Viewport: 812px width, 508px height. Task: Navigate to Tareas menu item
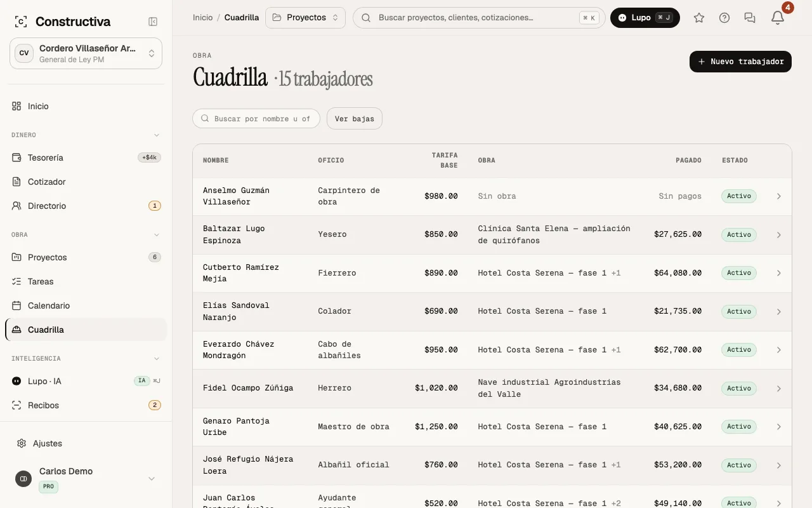86,281
